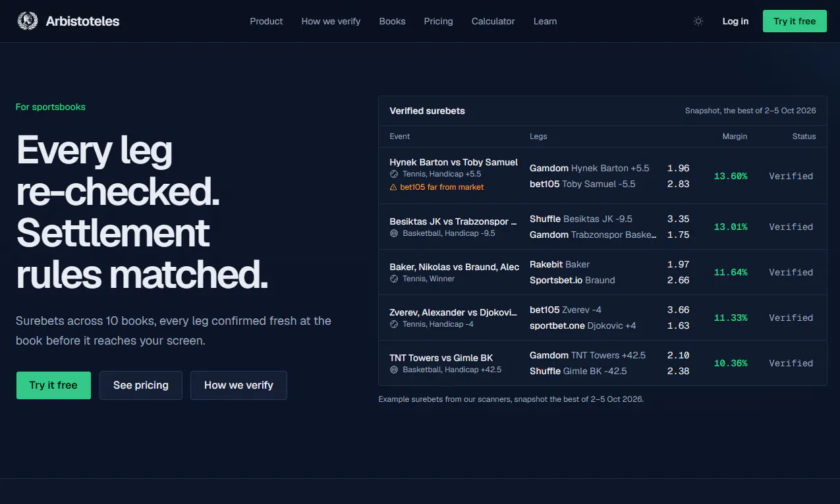Click the 2.83 odds value
Viewport: 840px width, 504px height.
[678, 184]
